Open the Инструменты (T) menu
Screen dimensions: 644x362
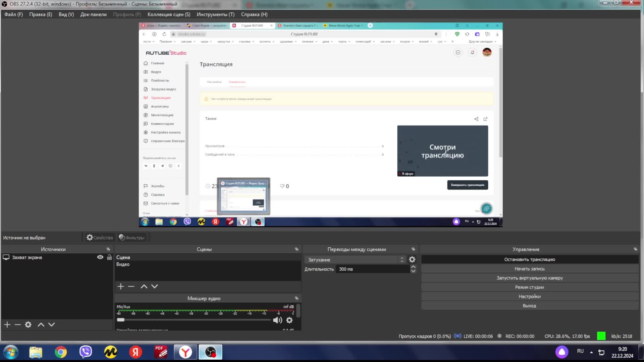tap(215, 14)
